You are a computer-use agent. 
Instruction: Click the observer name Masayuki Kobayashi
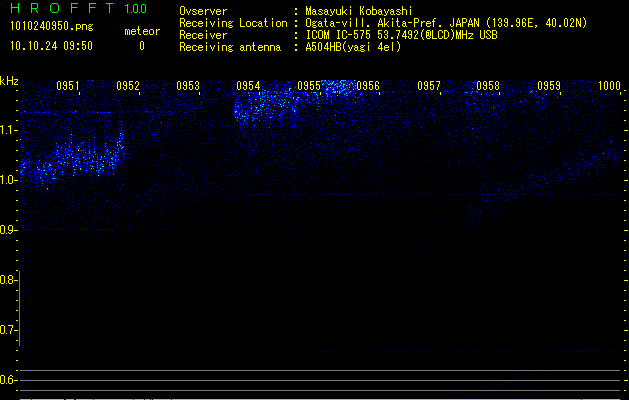(359, 11)
